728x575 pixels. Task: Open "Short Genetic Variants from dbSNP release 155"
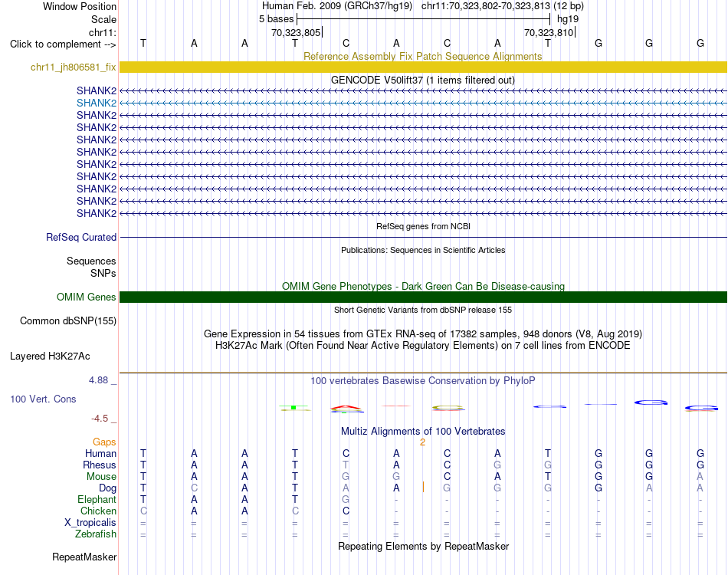tap(423, 310)
